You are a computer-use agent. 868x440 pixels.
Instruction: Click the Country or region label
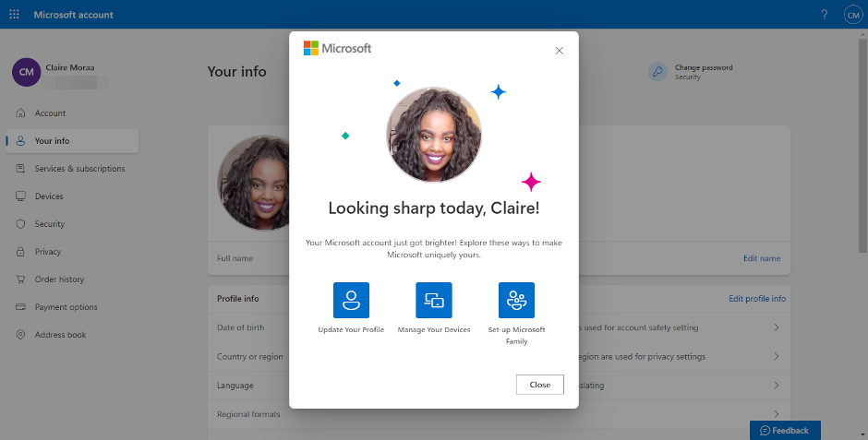pyautogui.click(x=249, y=357)
